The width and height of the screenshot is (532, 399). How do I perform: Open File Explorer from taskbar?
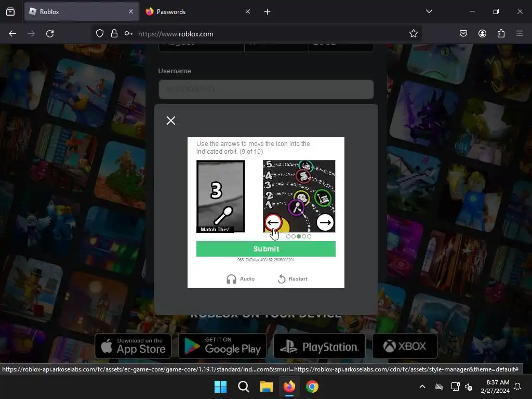267,387
